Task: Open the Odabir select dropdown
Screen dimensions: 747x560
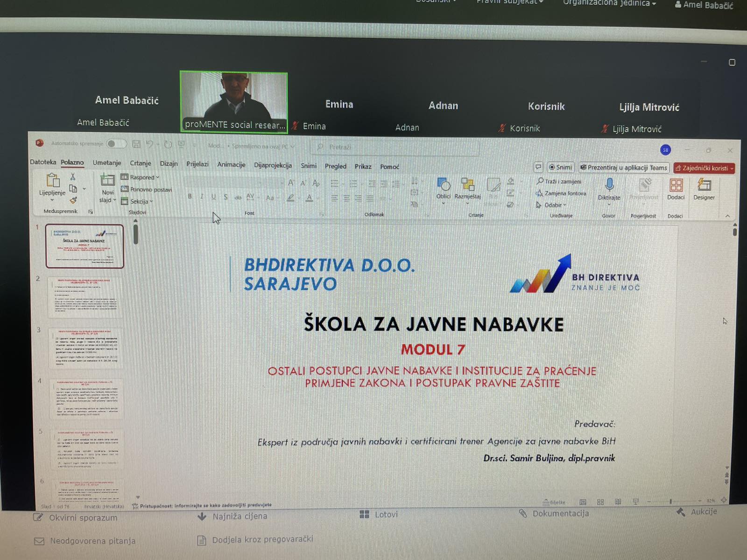Action: point(551,205)
